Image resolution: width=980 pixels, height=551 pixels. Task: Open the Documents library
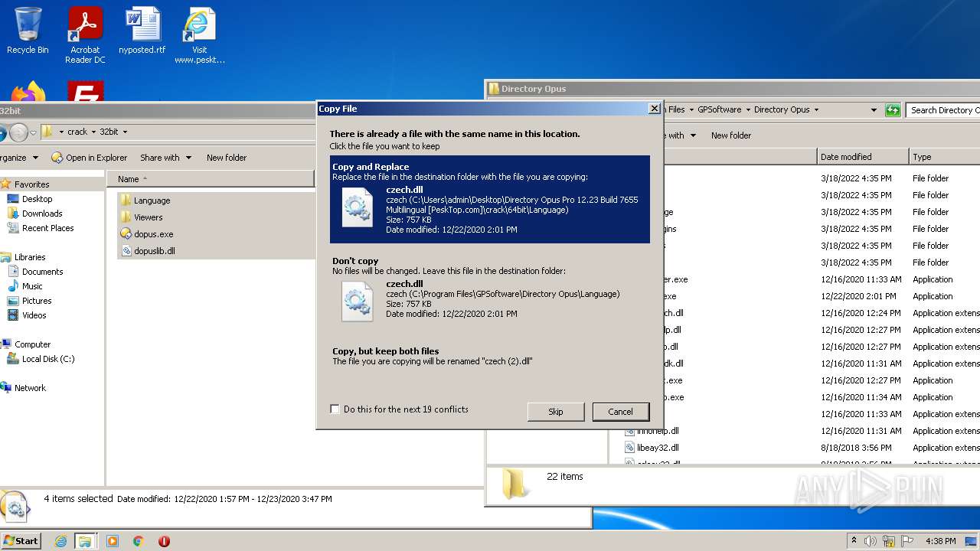[42, 272]
